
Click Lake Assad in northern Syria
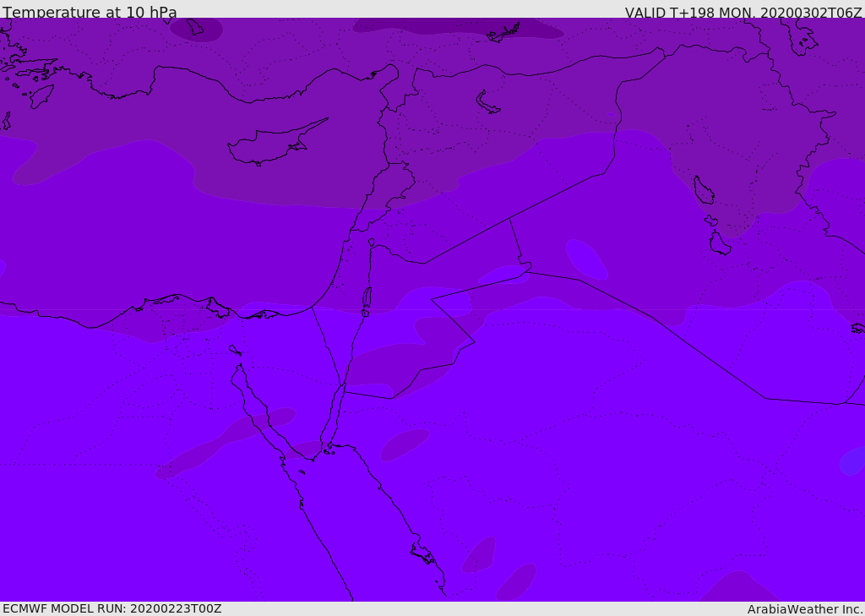pyautogui.click(x=487, y=102)
